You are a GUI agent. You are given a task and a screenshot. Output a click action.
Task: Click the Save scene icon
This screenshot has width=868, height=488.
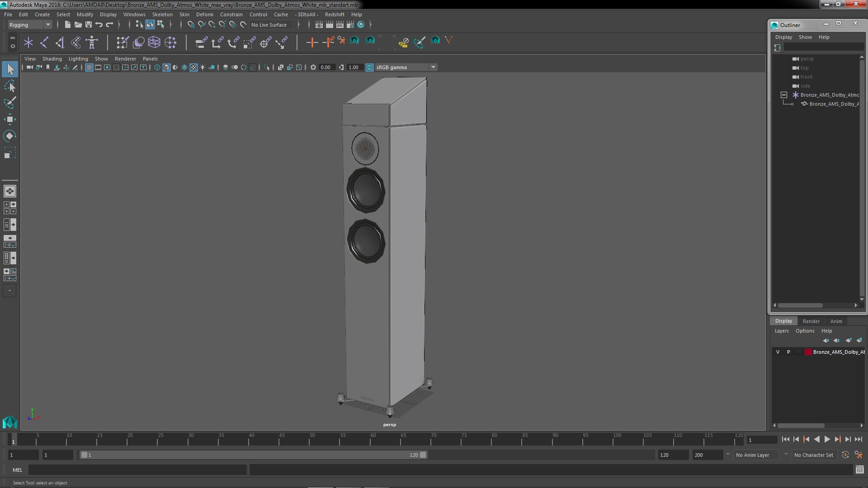pyautogui.click(x=89, y=25)
